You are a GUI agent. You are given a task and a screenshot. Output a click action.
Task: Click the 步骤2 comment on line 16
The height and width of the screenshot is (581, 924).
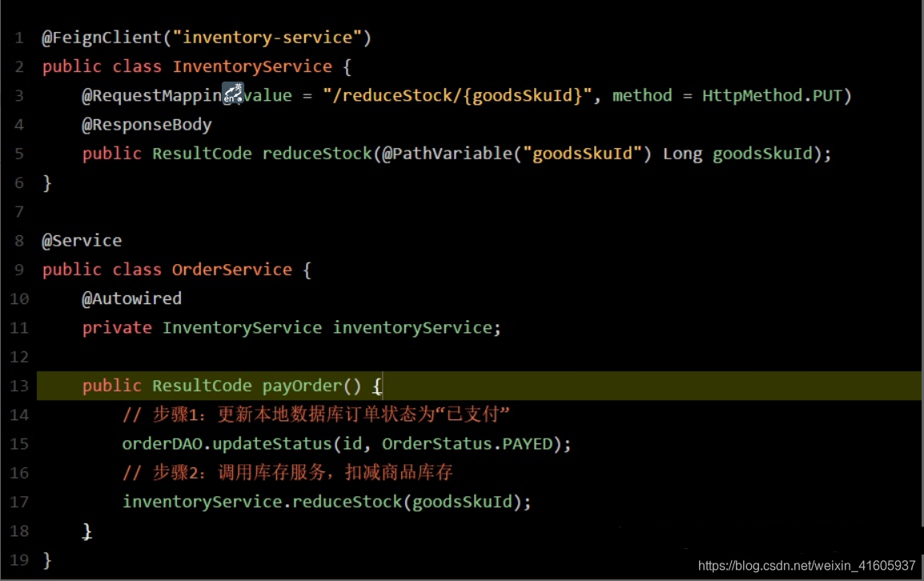tap(287, 473)
